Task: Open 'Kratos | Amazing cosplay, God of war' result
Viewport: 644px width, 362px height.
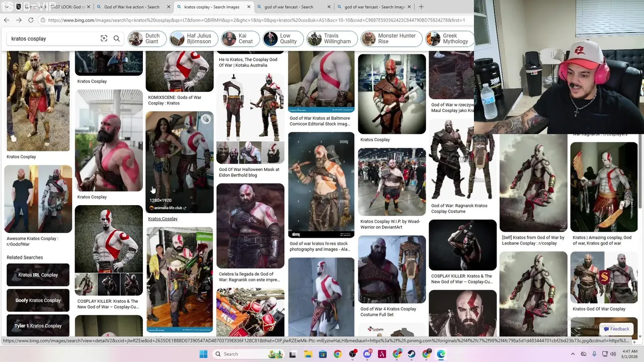Action: click(602, 240)
